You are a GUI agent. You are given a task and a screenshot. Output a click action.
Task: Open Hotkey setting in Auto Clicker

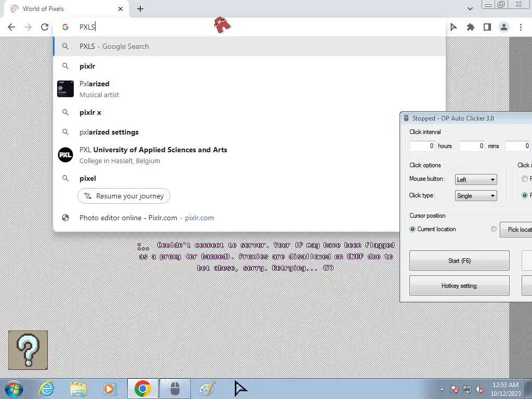coord(459,286)
